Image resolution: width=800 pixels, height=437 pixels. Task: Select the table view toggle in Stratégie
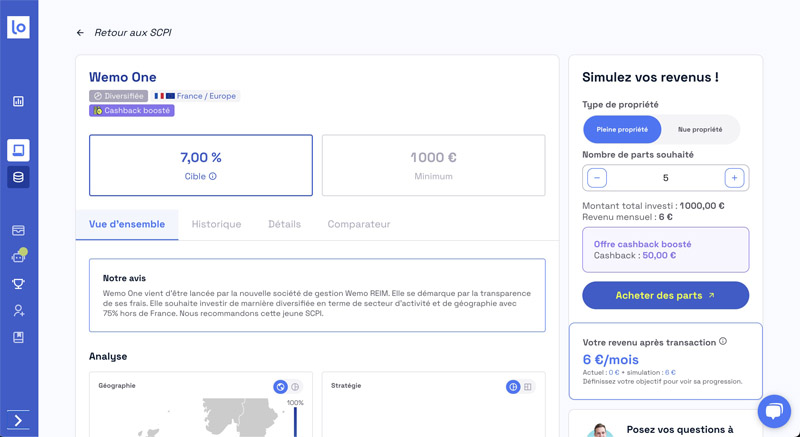(528, 387)
